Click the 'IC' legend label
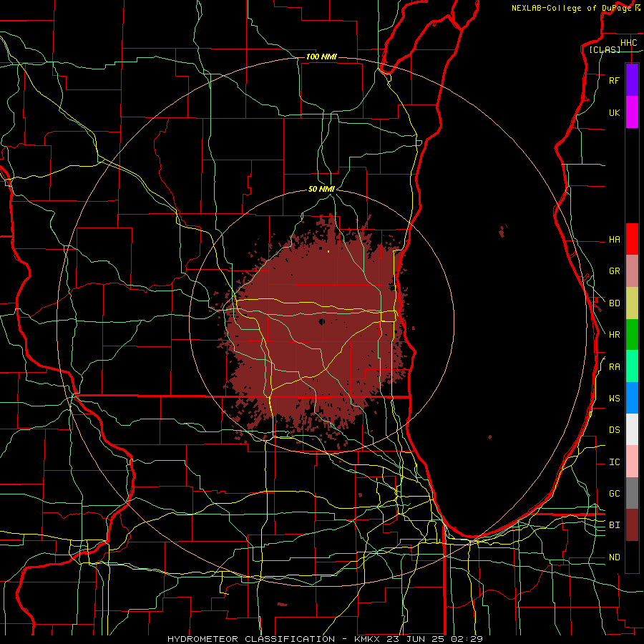 pos(614,462)
